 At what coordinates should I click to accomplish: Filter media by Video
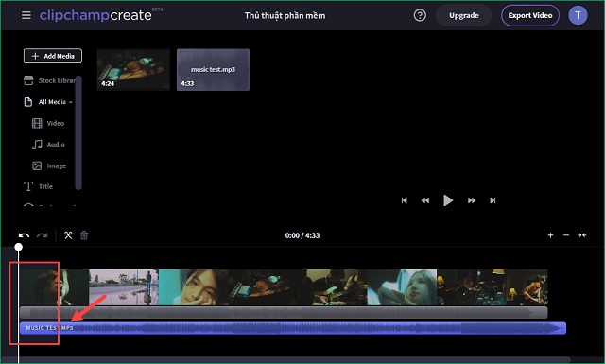click(x=48, y=123)
